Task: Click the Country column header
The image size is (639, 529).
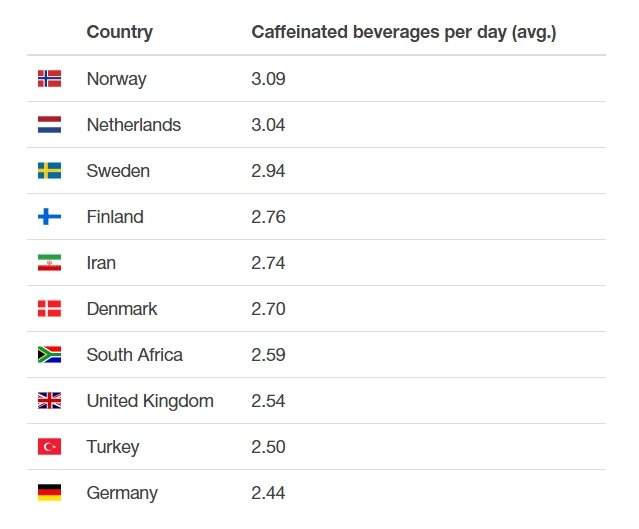Action: (x=120, y=33)
